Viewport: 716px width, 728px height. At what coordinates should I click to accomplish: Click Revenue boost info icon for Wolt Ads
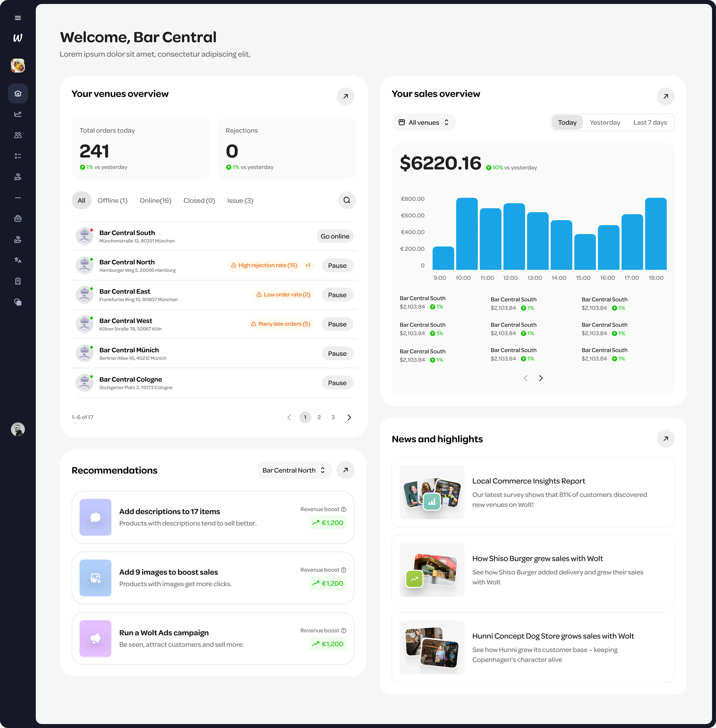pyautogui.click(x=343, y=631)
